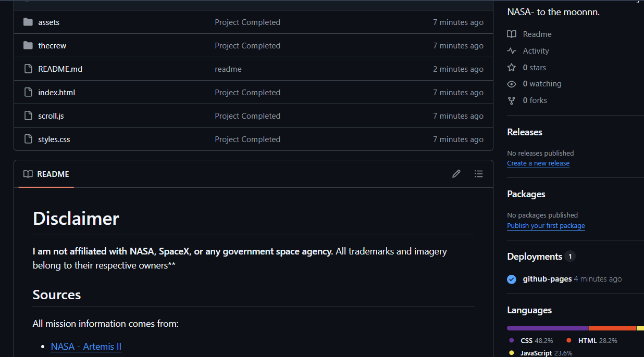Click the Readme book icon in sidebar
644x357 pixels.
[x=512, y=34]
